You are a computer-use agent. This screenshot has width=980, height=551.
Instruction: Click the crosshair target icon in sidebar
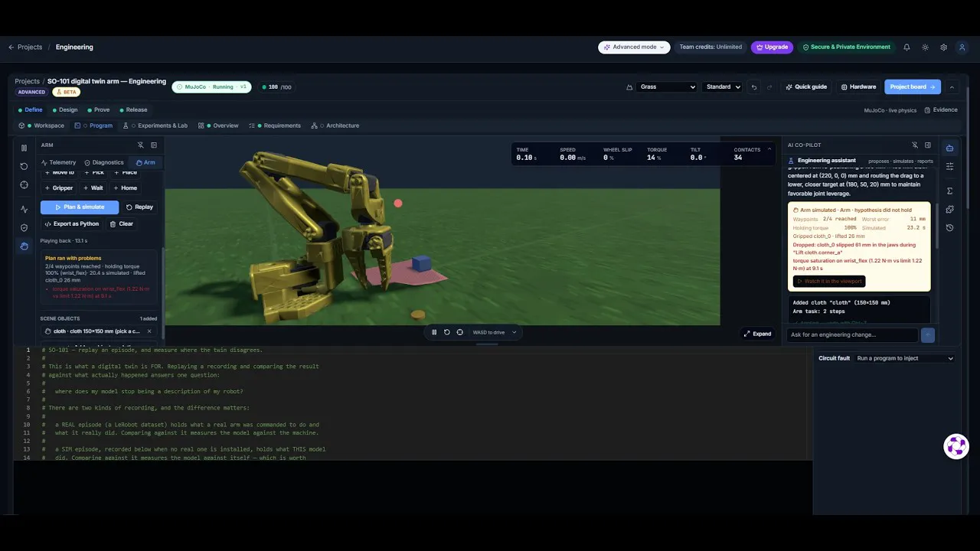tap(24, 184)
